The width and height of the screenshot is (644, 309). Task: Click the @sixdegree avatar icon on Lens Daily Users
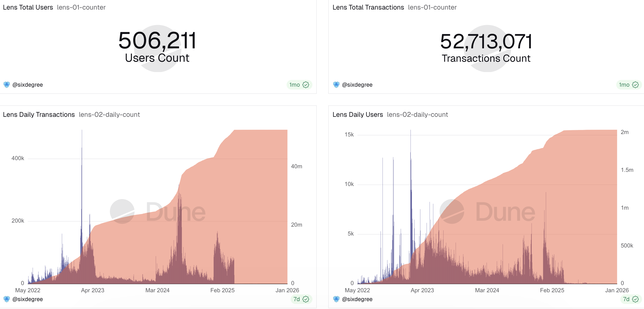[x=336, y=299]
